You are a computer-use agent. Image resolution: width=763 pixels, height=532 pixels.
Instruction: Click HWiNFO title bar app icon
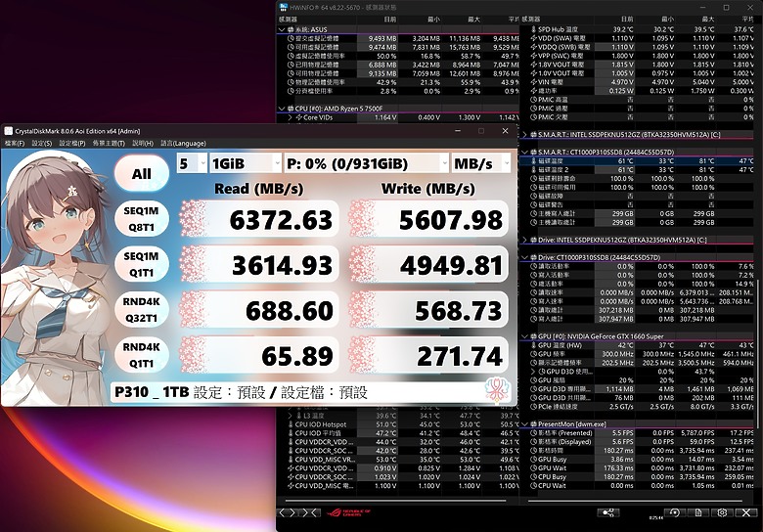point(284,7)
